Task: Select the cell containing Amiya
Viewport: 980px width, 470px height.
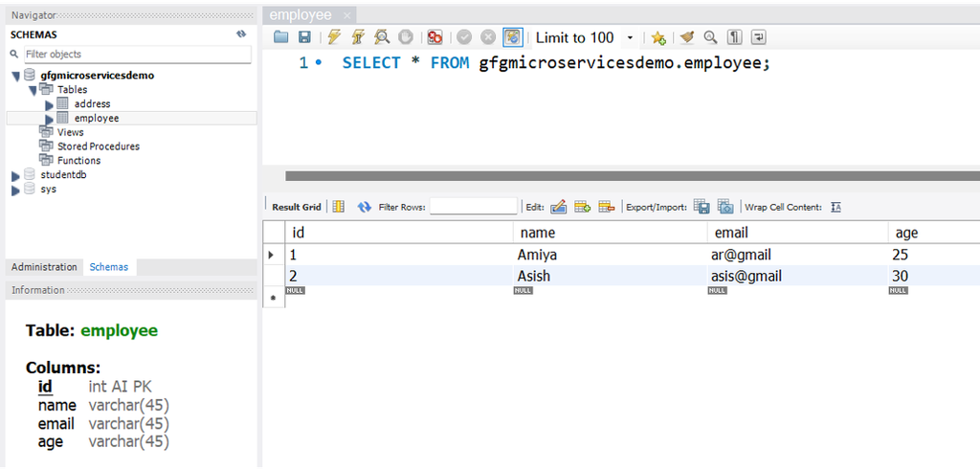Action: [611, 255]
